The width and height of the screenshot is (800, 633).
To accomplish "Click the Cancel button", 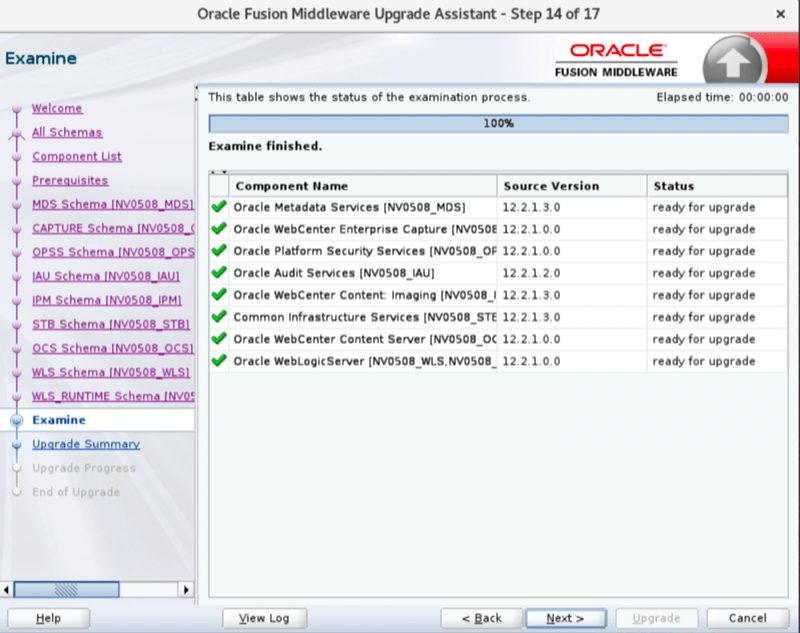I will tap(747, 618).
